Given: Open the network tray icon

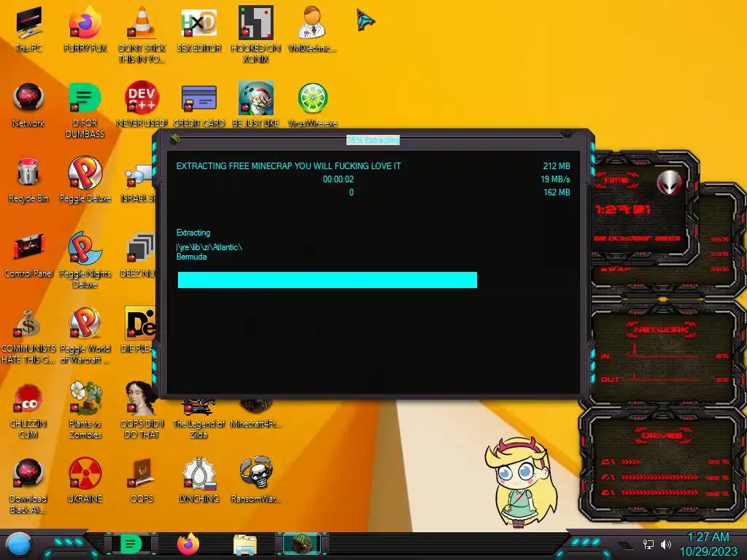Looking at the screenshot, I should (x=649, y=544).
